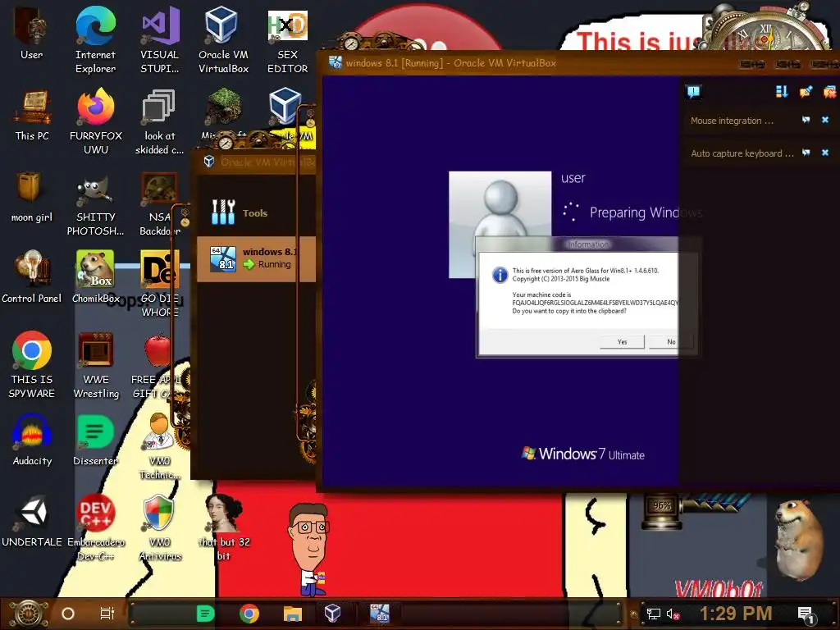Select the VMO Technic... desktop icon
The image size is (840, 630).
click(160, 445)
